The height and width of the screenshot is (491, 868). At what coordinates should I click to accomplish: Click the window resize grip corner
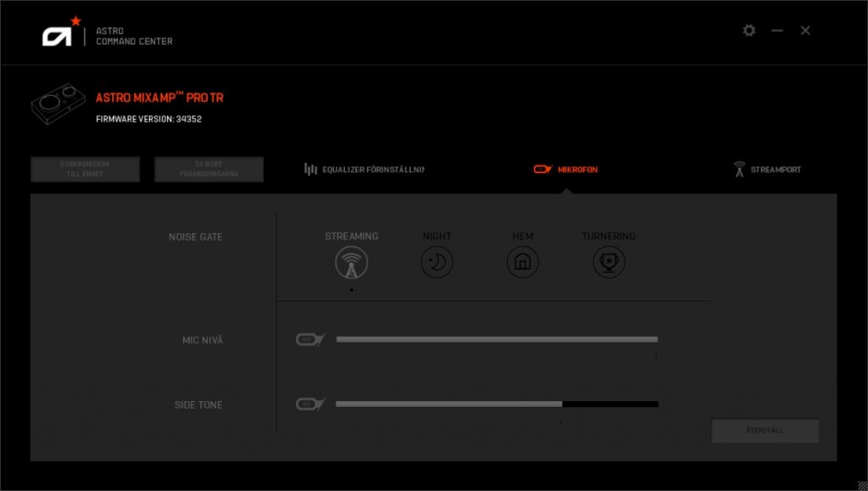(862, 485)
